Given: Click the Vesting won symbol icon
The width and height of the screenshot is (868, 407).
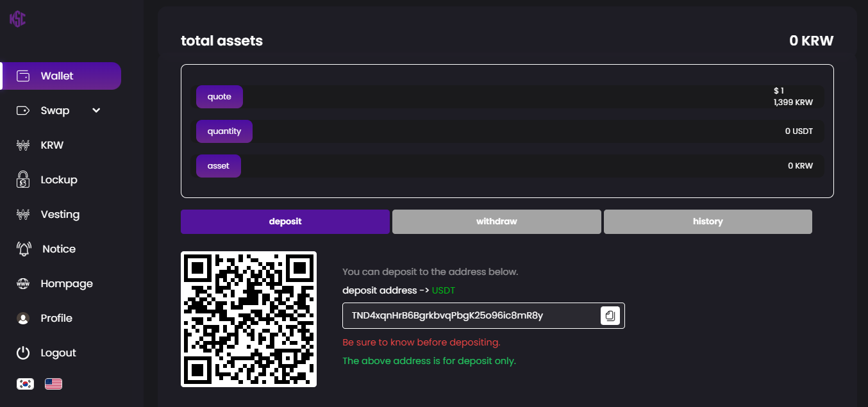Looking at the screenshot, I should pos(23,214).
